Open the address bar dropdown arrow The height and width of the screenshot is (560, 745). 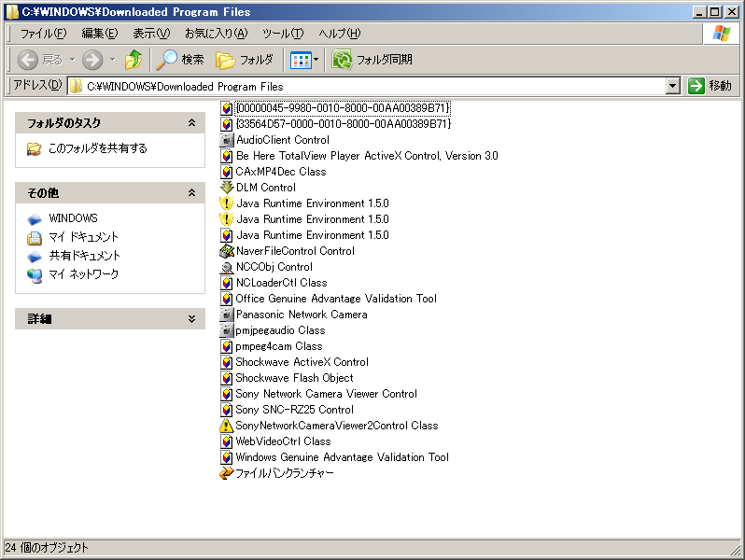click(x=672, y=87)
